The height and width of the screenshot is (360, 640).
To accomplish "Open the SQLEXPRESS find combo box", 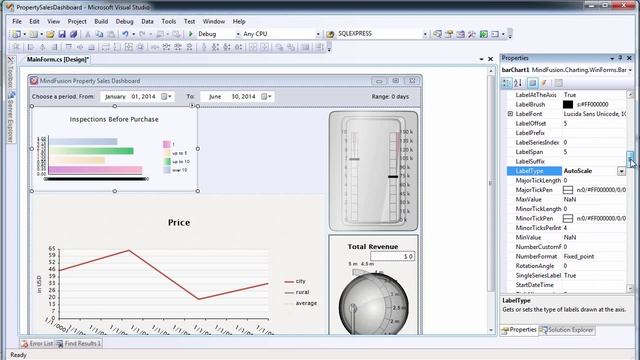I will (425, 34).
